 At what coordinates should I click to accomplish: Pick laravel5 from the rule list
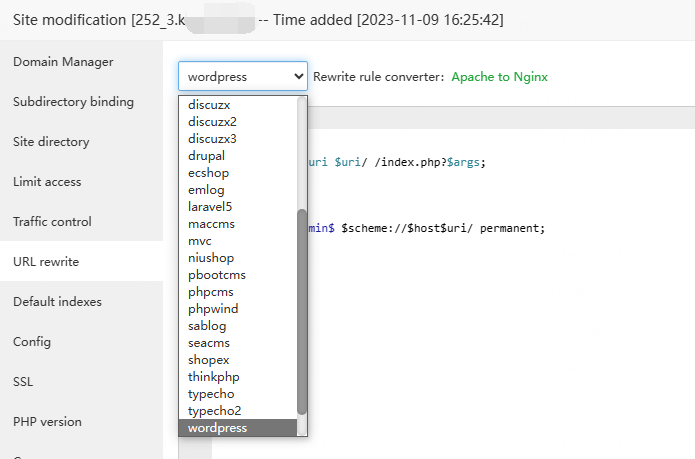(x=210, y=206)
